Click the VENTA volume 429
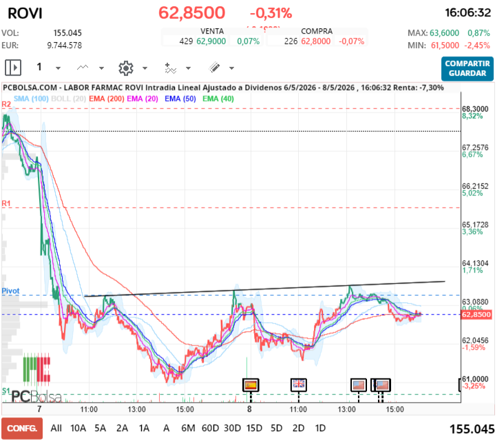This screenshot has width=504, height=443. tap(186, 41)
